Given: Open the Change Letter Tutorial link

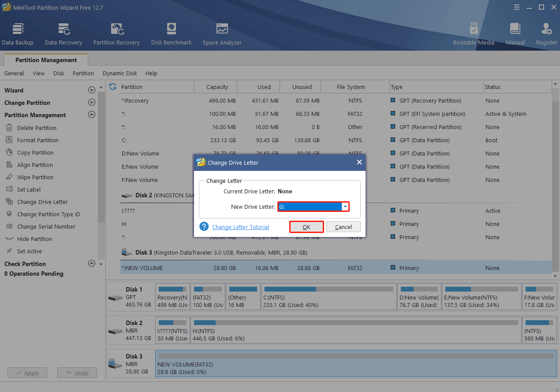Looking at the screenshot, I should [240, 226].
